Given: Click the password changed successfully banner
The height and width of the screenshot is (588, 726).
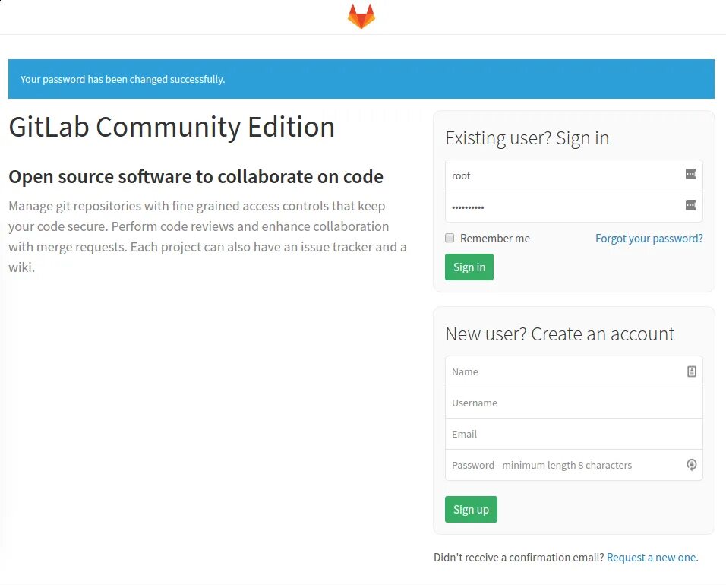Looking at the screenshot, I should pyautogui.click(x=361, y=79).
